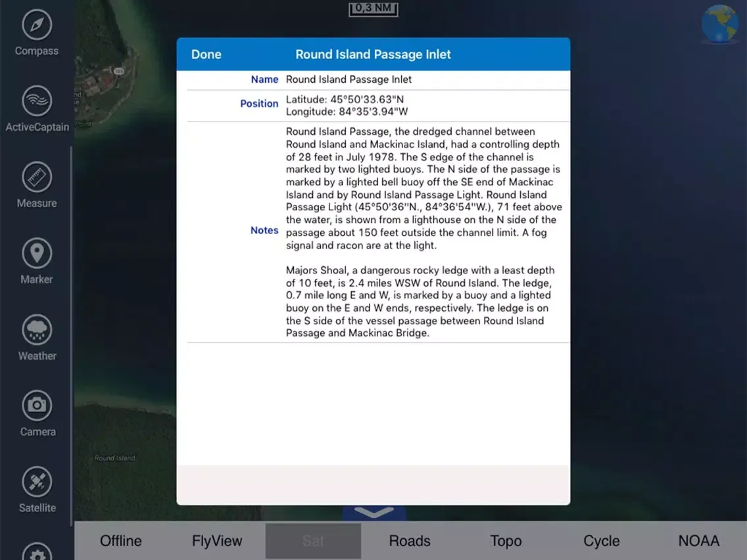The image size is (747, 560).
Task: Toggle the NOAA chart layer
Action: click(698, 541)
